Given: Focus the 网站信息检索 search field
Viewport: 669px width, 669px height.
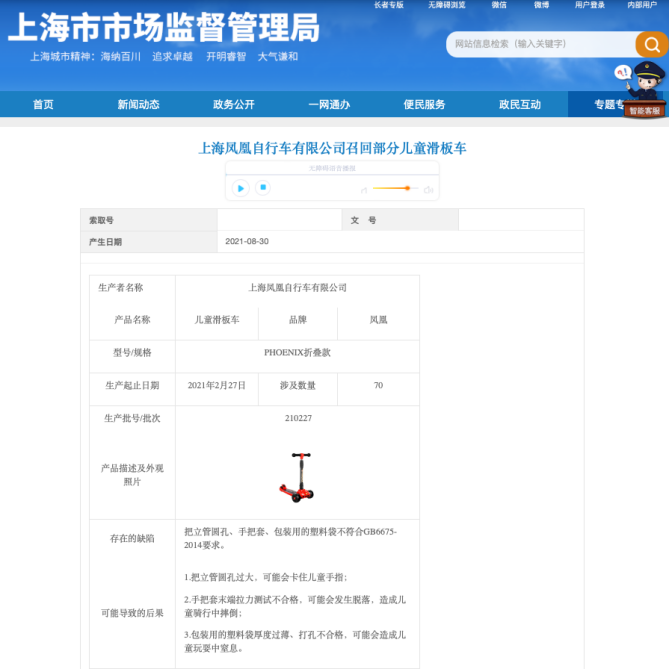Looking at the screenshot, I should (541, 44).
